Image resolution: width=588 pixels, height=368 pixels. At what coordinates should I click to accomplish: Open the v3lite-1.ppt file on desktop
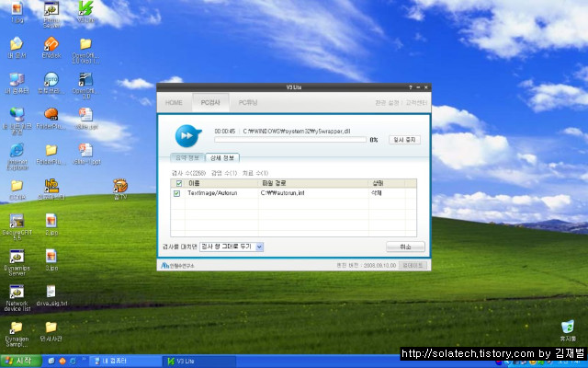point(85,154)
